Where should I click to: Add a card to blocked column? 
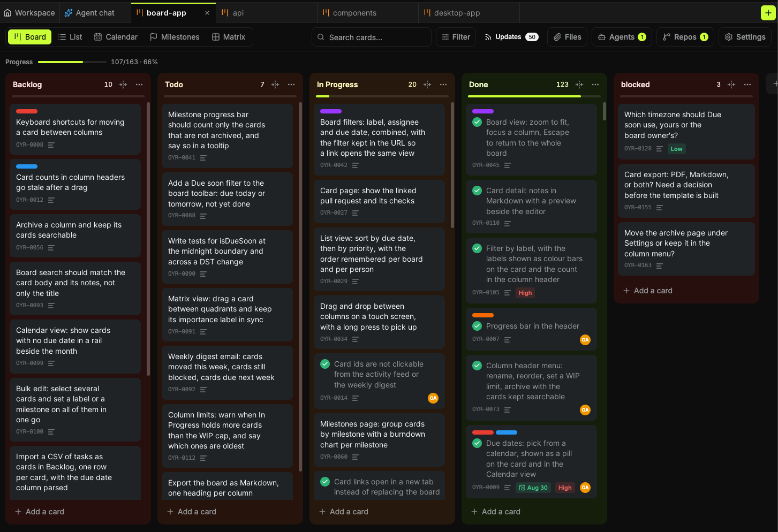tap(648, 291)
